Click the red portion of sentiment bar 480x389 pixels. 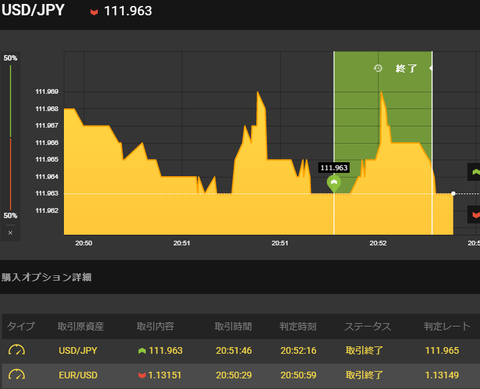[x=10, y=174]
